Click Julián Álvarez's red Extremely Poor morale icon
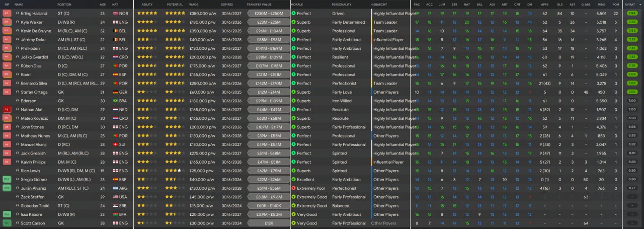The width and height of the screenshot is (644, 229). pyautogui.click(x=294, y=188)
